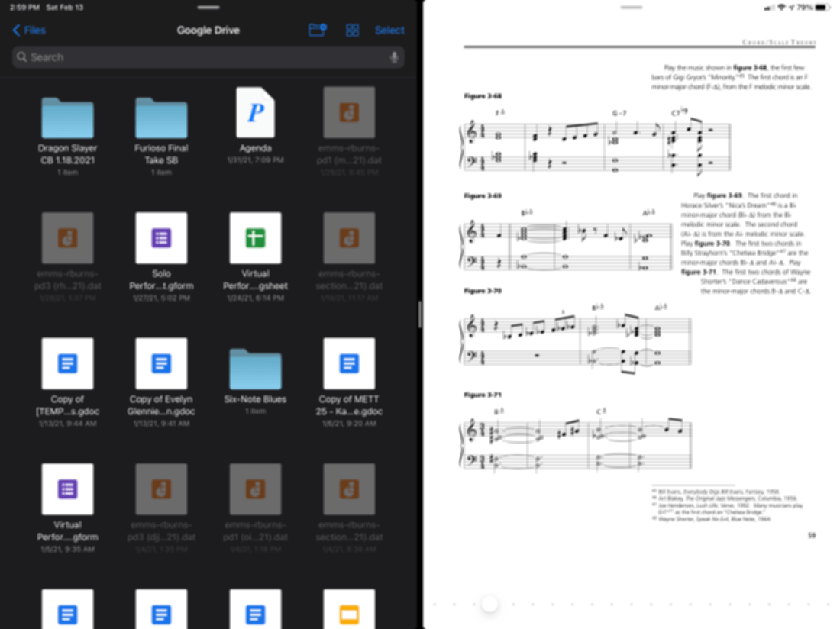Go back to Files using chevron
Image resolution: width=840 pixels, height=629 pixels.
[x=29, y=31]
